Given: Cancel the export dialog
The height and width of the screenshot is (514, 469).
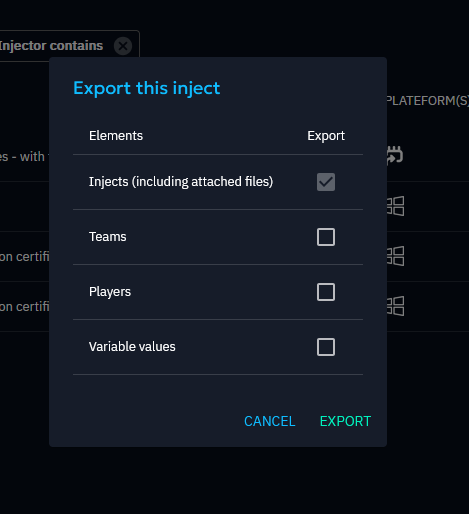Looking at the screenshot, I should [270, 421].
